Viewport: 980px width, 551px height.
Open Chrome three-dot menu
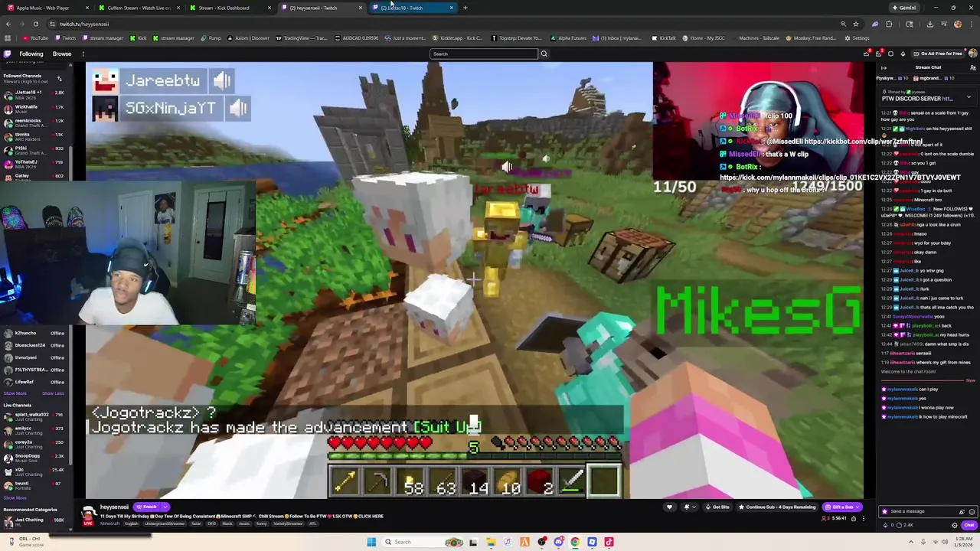972,24
